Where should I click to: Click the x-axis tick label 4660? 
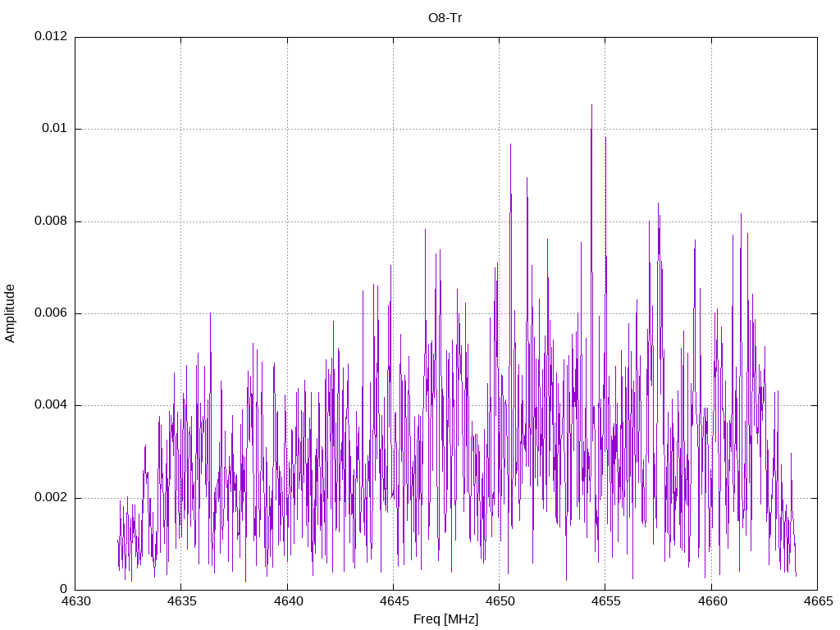pyautogui.click(x=712, y=601)
